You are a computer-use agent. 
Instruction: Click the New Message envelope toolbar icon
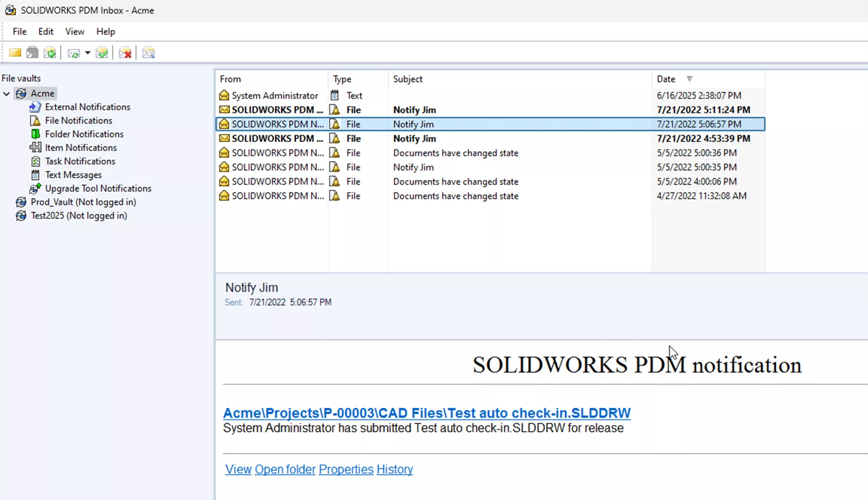click(15, 53)
